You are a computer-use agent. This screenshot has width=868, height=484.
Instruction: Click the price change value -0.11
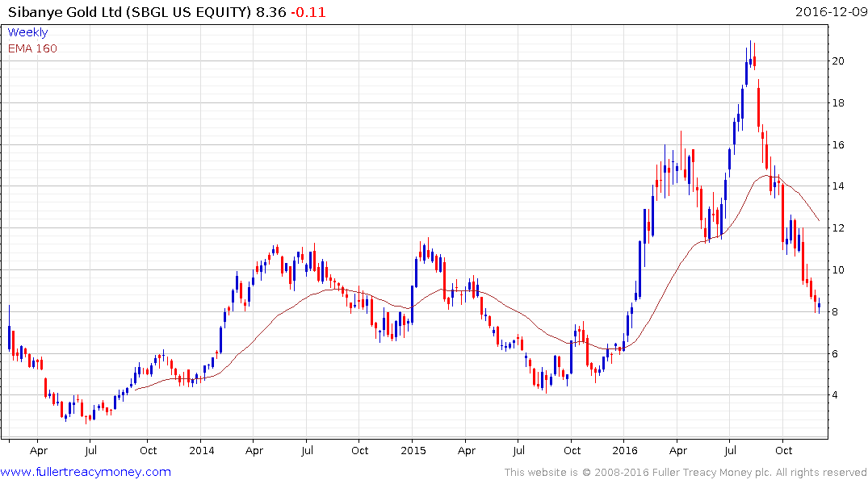[x=308, y=12]
